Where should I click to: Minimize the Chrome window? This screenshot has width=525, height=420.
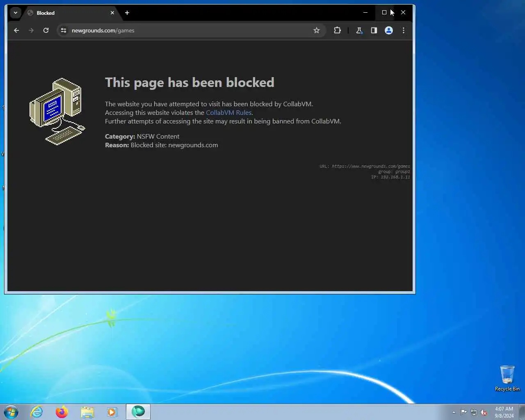pyautogui.click(x=365, y=12)
